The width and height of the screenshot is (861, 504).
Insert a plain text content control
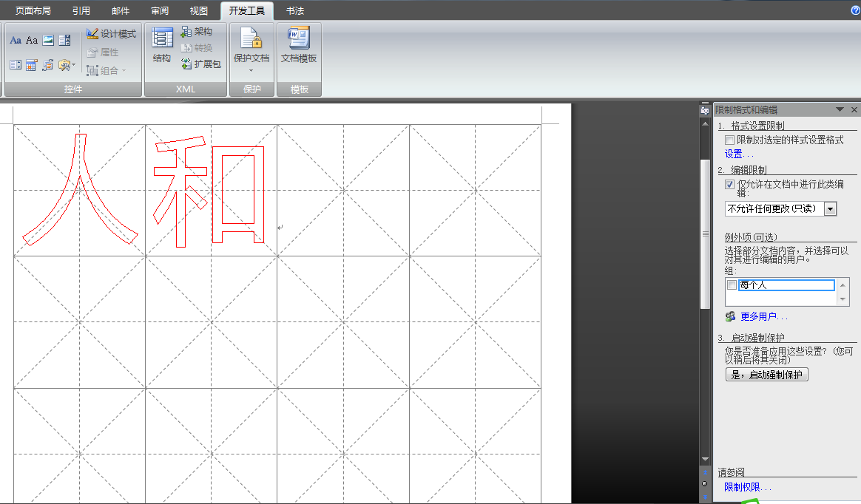32,40
